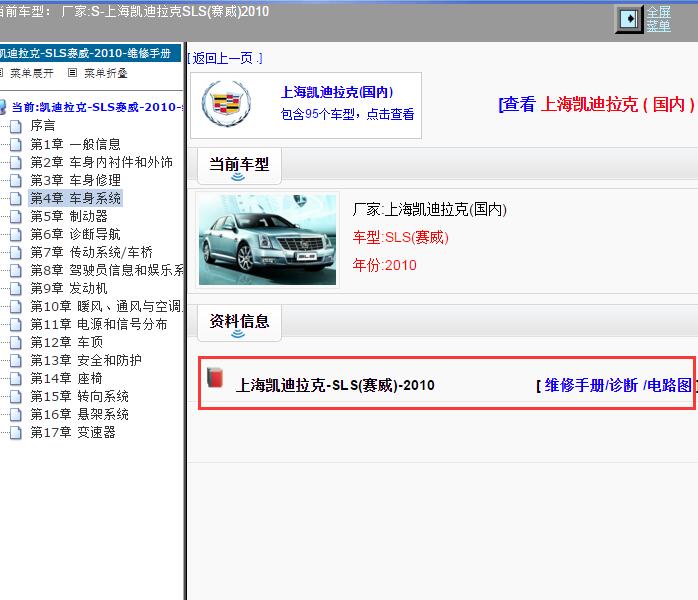The width and height of the screenshot is (698, 600).
Task: Click page icon beside 第3章 车身修理
Action: pyautogui.click(x=16, y=181)
